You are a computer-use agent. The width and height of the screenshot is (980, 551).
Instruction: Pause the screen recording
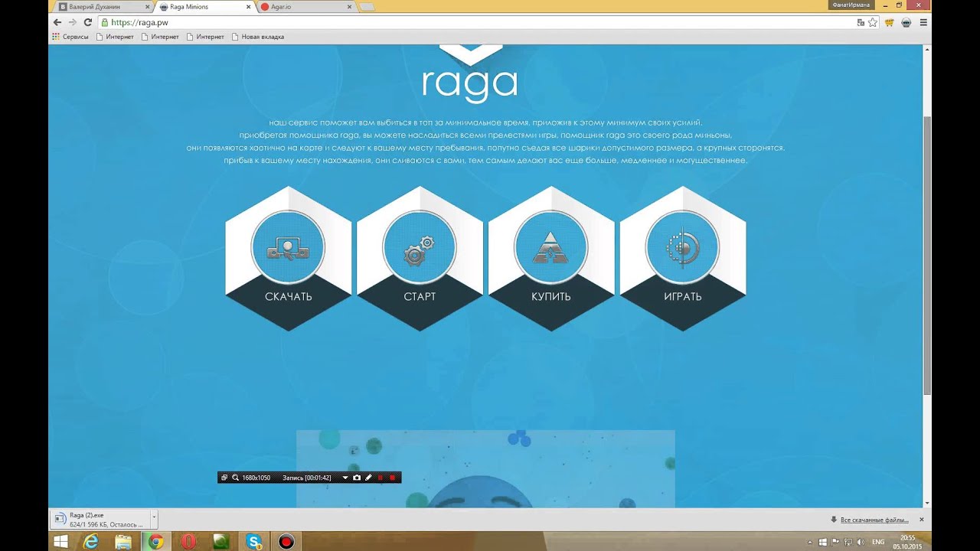click(381, 478)
